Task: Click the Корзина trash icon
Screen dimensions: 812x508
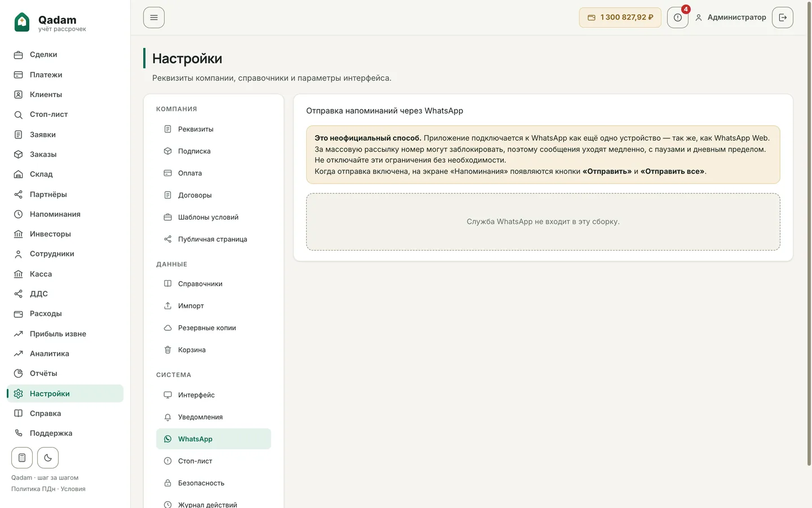Action: (167, 349)
